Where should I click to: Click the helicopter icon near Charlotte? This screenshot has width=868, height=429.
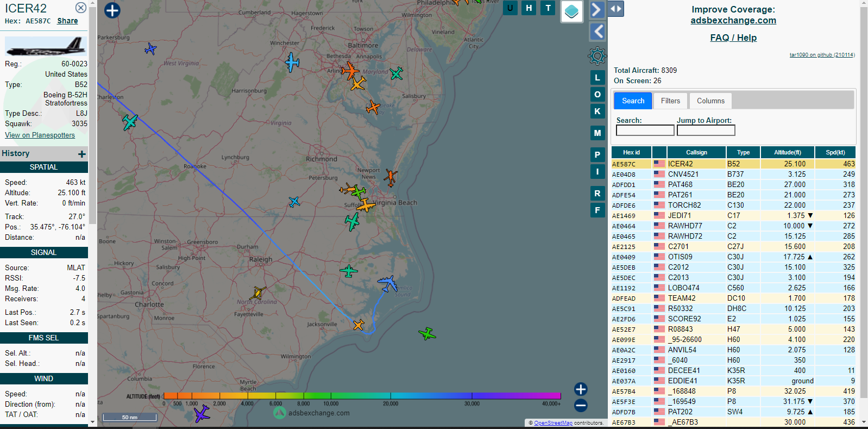tap(257, 293)
